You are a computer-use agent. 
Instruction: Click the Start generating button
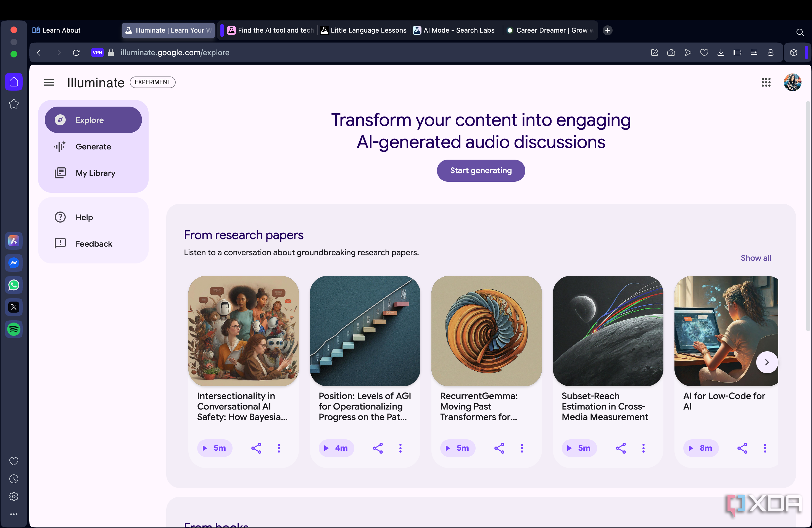(x=481, y=171)
